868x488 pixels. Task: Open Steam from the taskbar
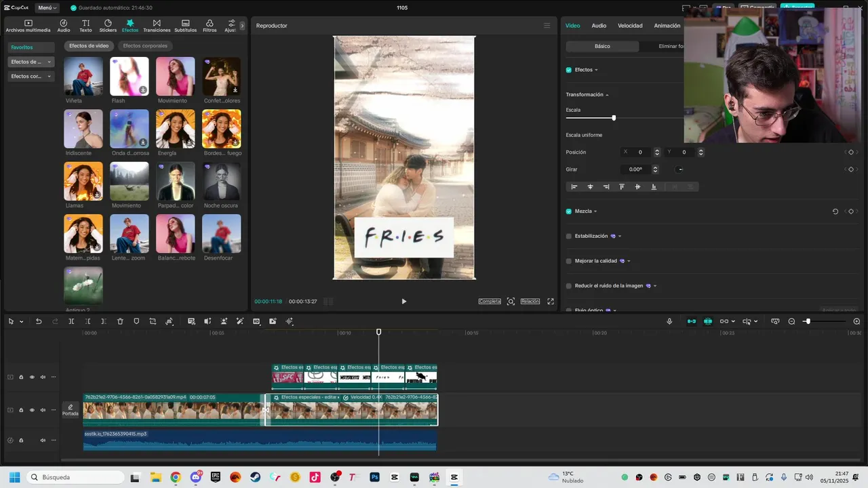(255, 477)
